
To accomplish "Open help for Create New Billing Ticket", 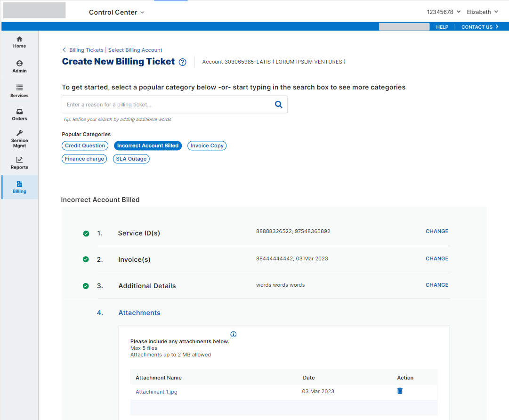I will pyautogui.click(x=182, y=62).
